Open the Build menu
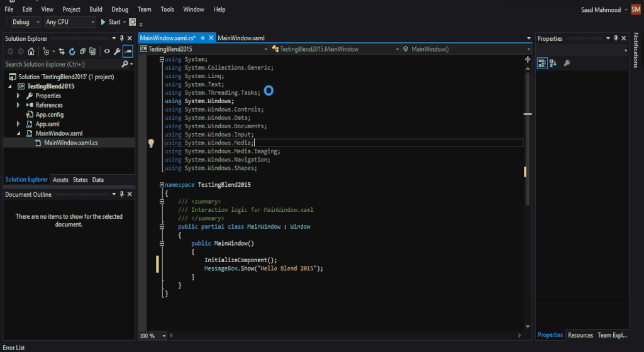644x352 pixels. (96, 9)
